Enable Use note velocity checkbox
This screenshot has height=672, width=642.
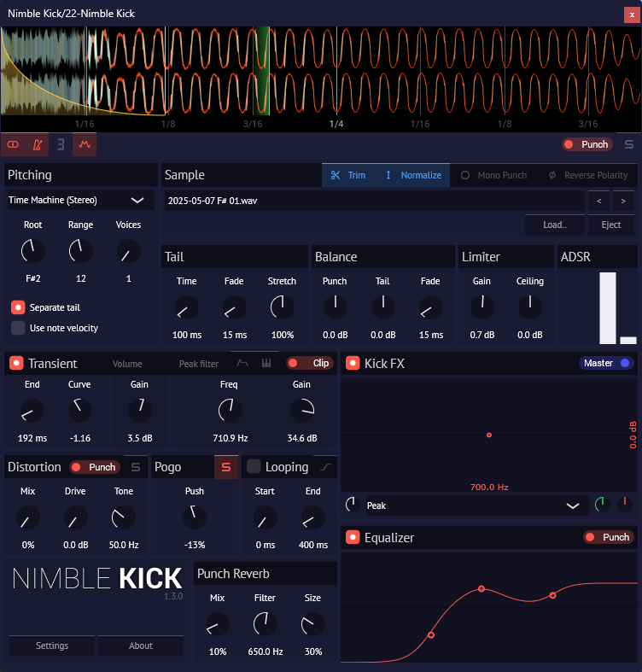pyautogui.click(x=18, y=328)
